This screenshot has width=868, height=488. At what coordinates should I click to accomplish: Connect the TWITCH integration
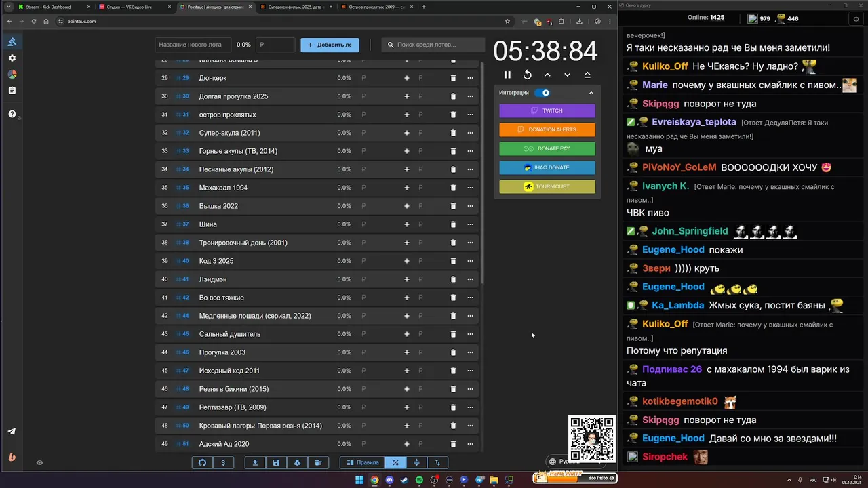[547, 110]
